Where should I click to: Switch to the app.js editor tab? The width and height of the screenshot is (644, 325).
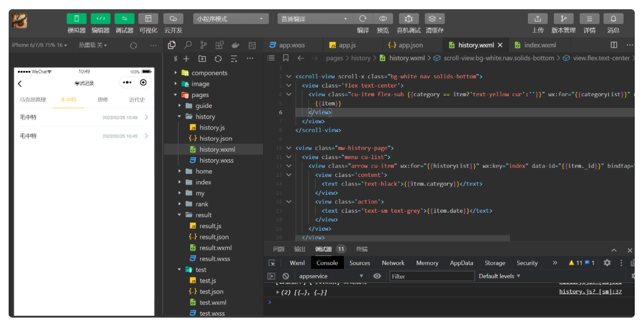(347, 45)
